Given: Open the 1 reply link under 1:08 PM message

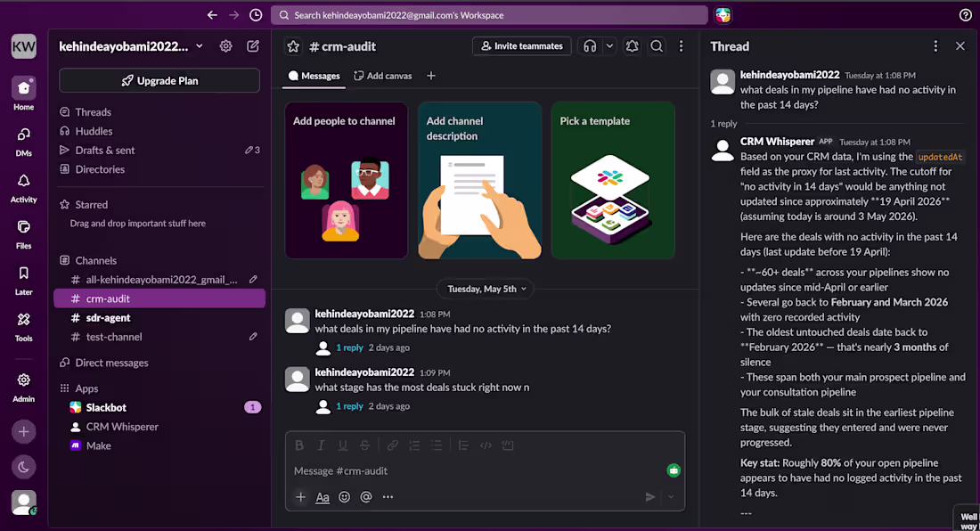Looking at the screenshot, I should pyautogui.click(x=349, y=347).
